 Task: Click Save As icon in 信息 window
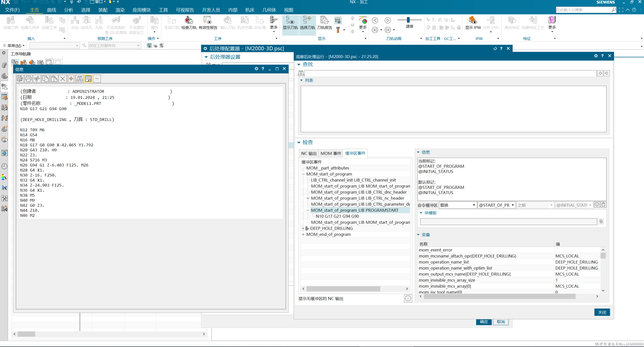coord(20,79)
